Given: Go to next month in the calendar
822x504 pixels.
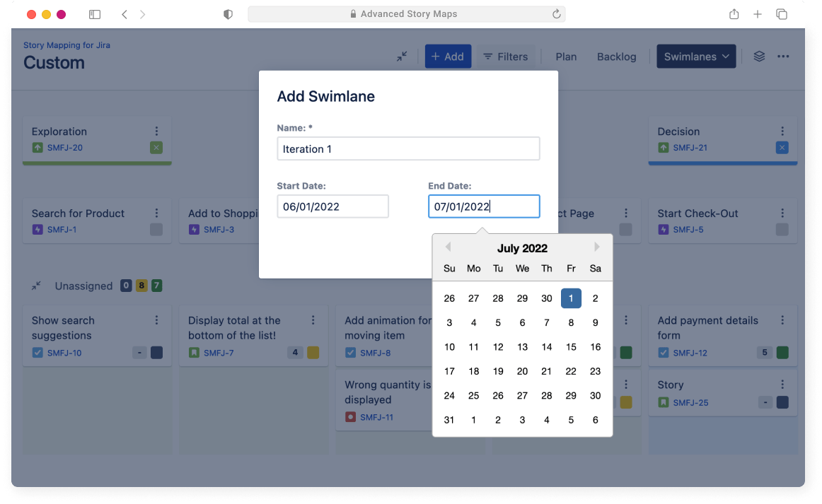Looking at the screenshot, I should 597,247.
